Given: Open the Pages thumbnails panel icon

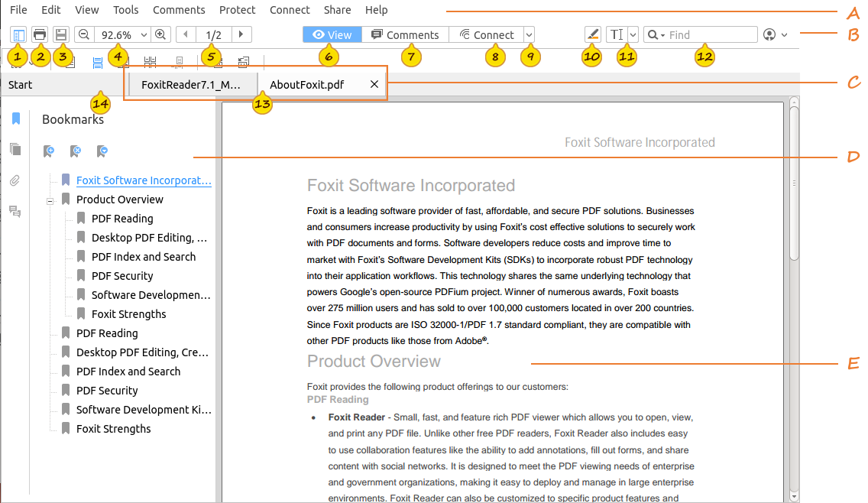Looking at the screenshot, I should pyautogui.click(x=15, y=149).
